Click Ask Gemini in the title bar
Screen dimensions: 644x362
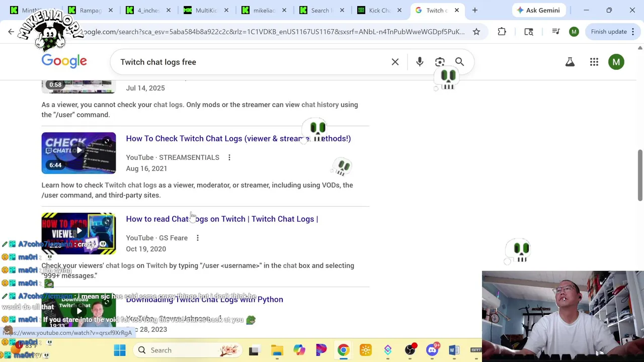click(x=538, y=10)
